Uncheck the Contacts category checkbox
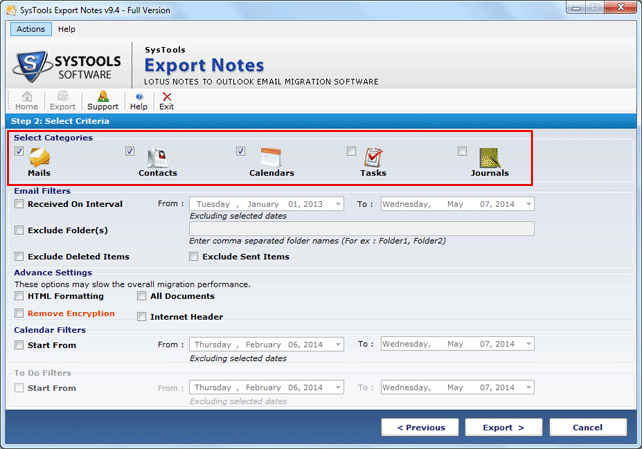The width and height of the screenshot is (642, 449). (x=130, y=151)
